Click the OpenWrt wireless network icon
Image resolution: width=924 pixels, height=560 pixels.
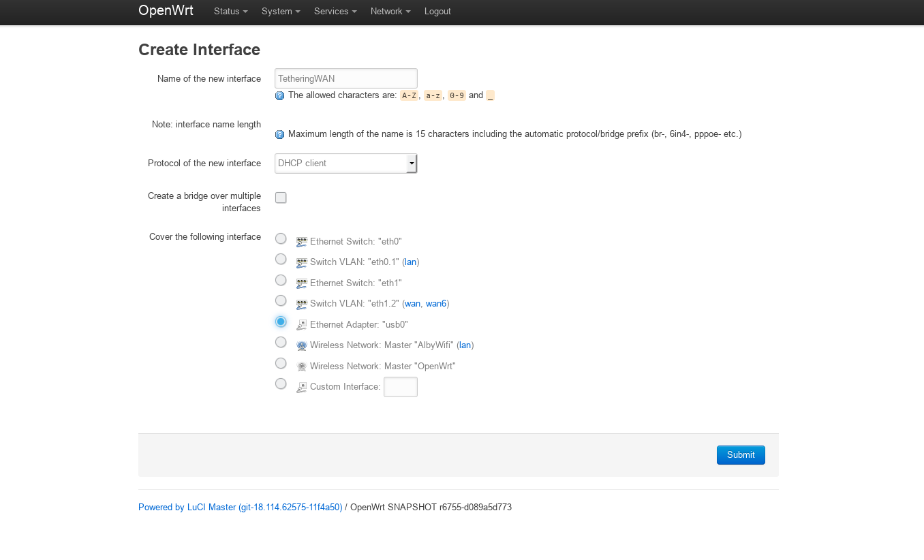pyautogui.click(x=302, y=367)
